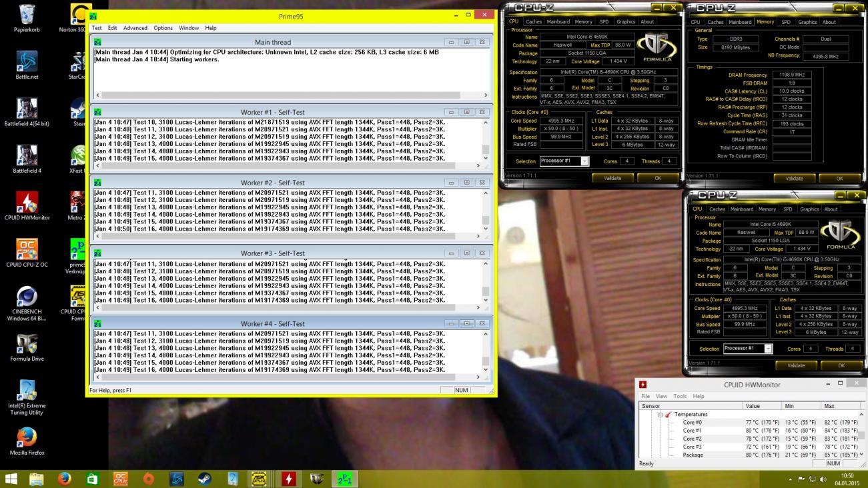Open the Battle.net desktop shortcut
The height and width of the screenshot is (488, 868).
27,65
